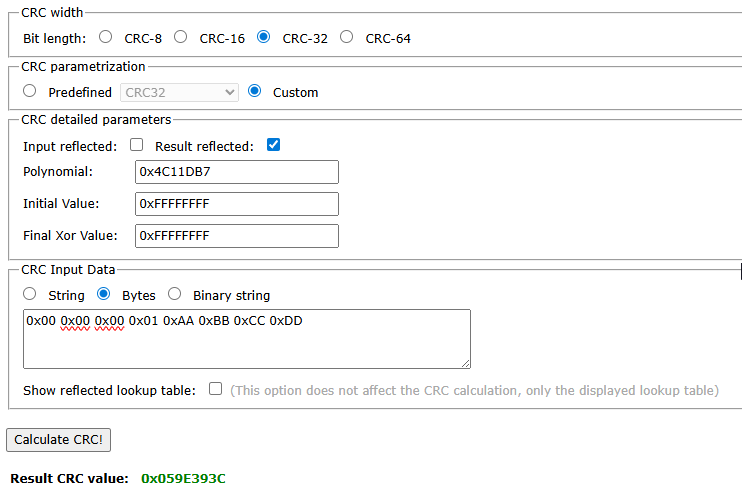Select String as input data type
Viewport: 742px width, 499px height.
[30, 295]
